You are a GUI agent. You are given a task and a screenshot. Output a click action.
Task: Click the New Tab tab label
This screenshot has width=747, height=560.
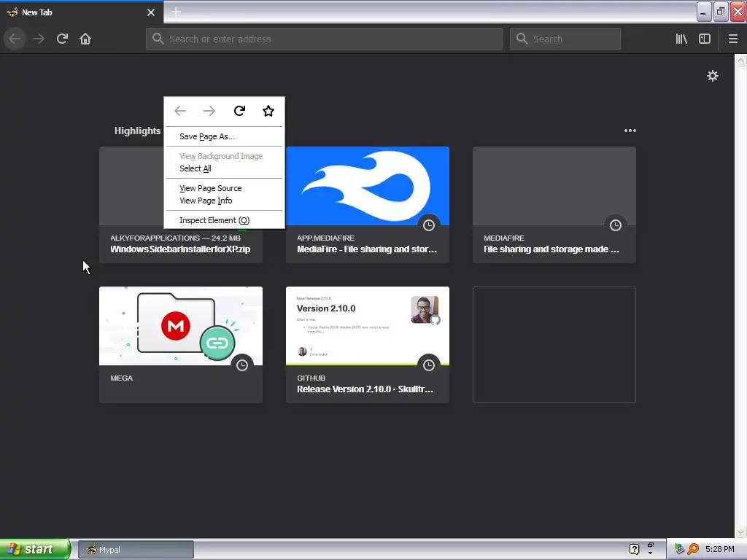[x=36, y=12]
